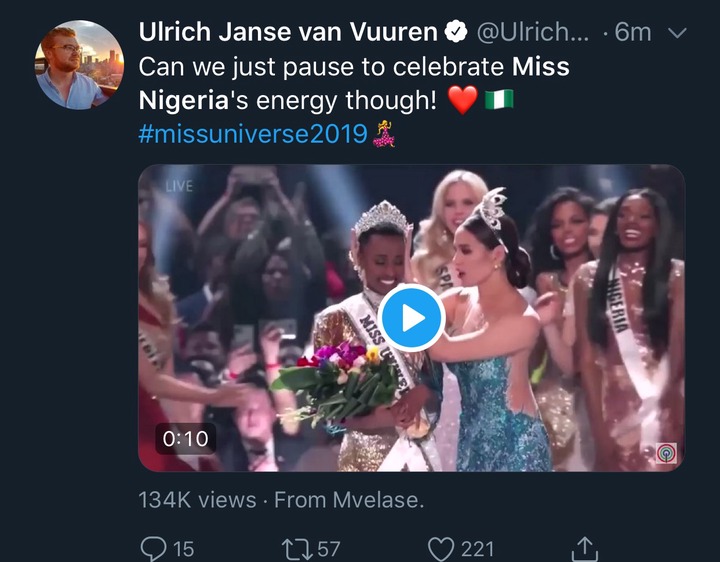Click the 6m tweet timestamp
The width and height of the screenshot is (720, 562).
pyautogui.click(x=633, y=33)
